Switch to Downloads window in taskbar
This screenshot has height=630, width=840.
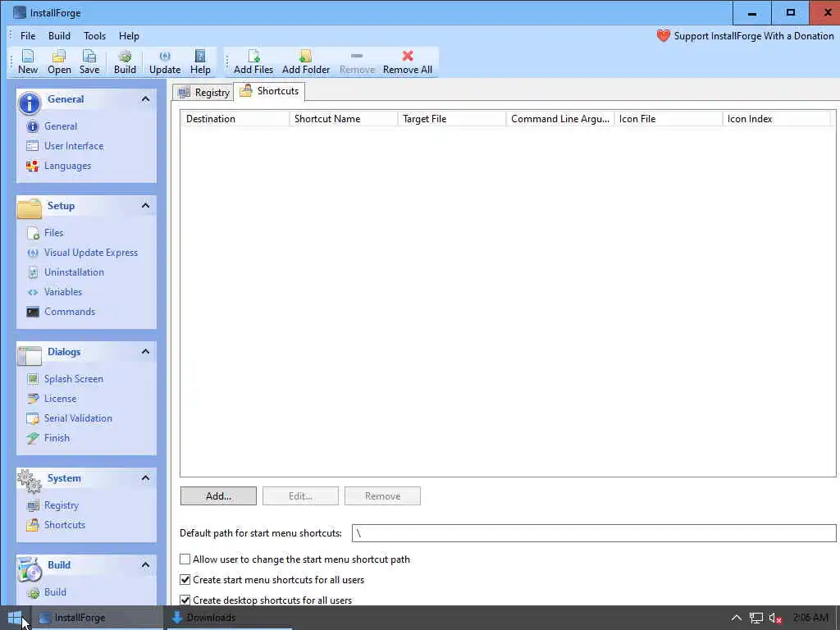230,619
